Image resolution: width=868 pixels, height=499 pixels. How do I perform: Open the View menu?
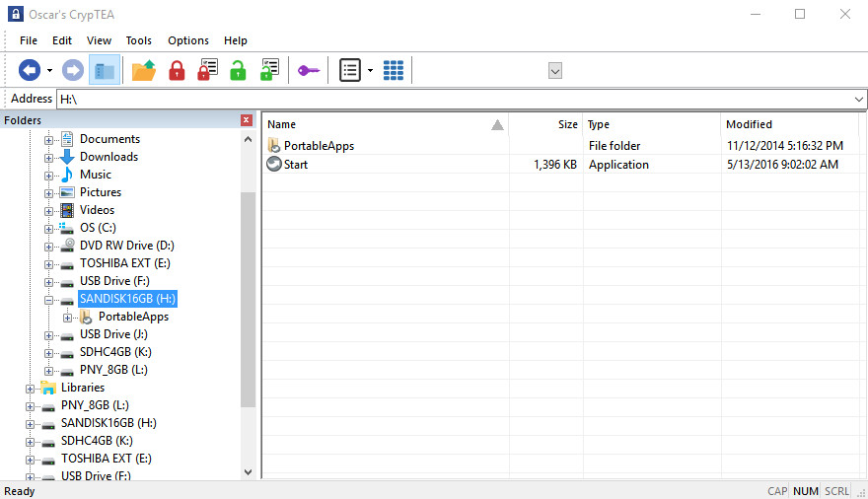(x=99, y=40)
